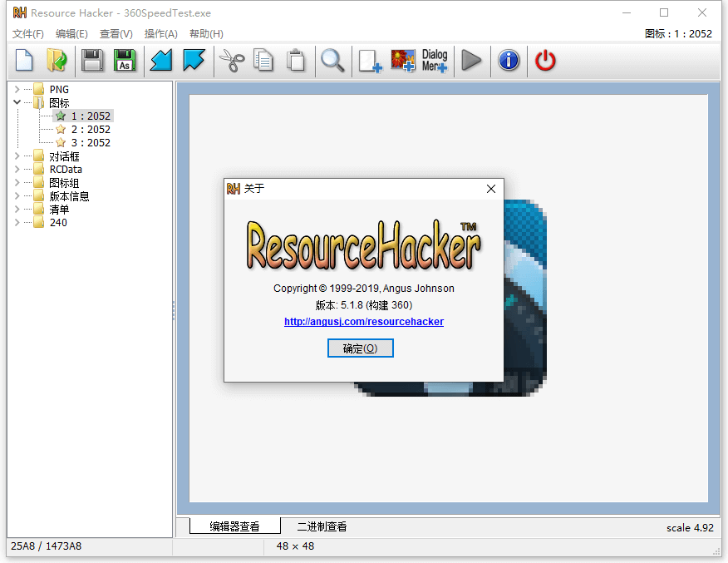Click the Paste clipboard icon
This screenshot has width=728, height=563.
click(x=296, y=61)
